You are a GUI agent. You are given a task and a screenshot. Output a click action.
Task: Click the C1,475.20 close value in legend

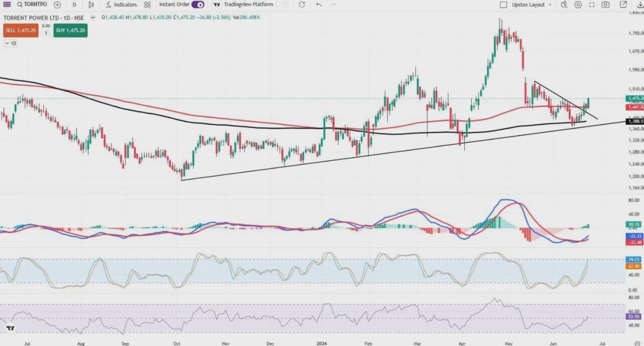(184, 18)
